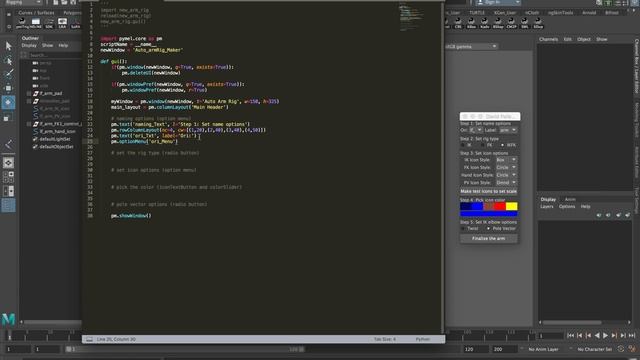Run the SWL python shelf script
This screenshot has width=640, height=360.
point(524,23)
